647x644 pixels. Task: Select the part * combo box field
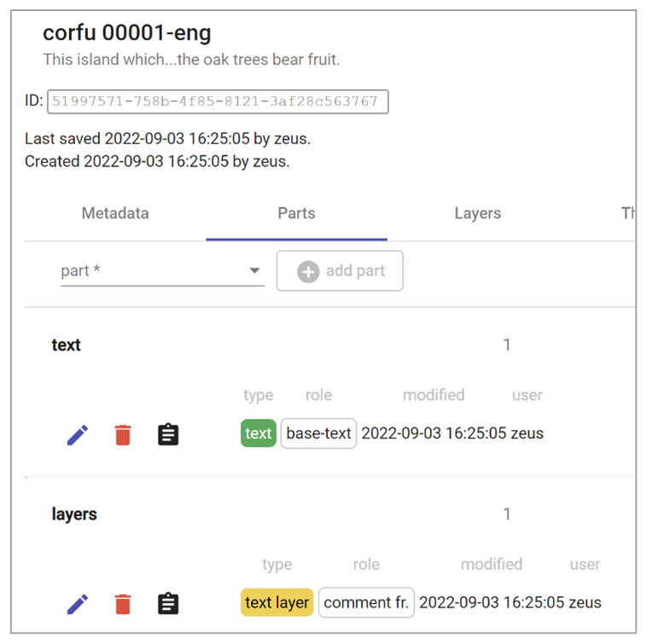click(x=162, y=271)
